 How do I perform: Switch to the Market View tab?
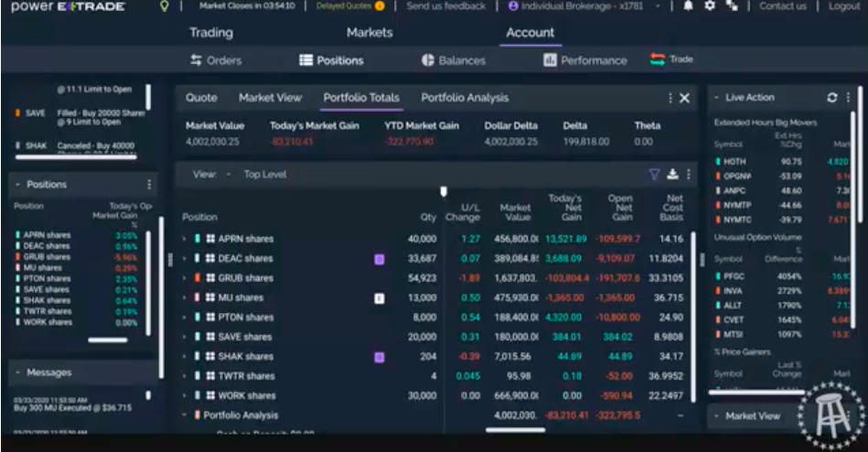(270, 98)
